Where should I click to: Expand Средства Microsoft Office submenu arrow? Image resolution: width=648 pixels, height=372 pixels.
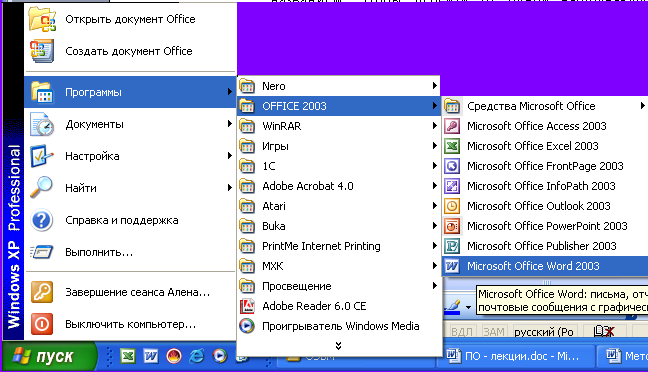(x=643, y=105)
